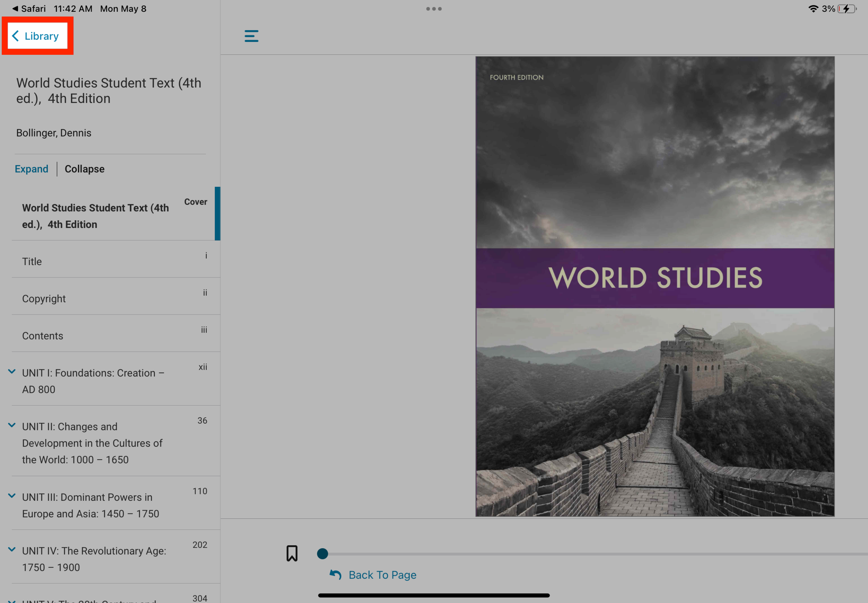Tap the Wi-Fi status icon
Image resolution: width=868 pixels, height=603 pixels.
click(813, 9)
